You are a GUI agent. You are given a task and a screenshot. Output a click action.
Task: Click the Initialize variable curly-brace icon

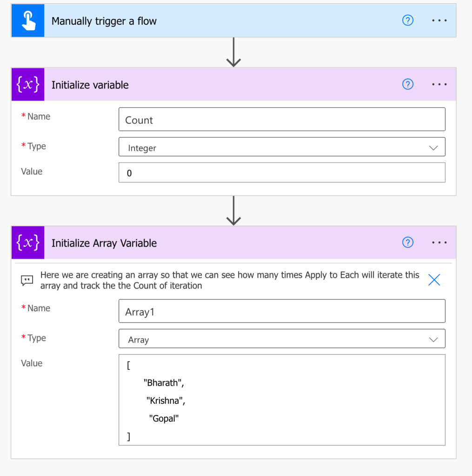coord(28,85)
